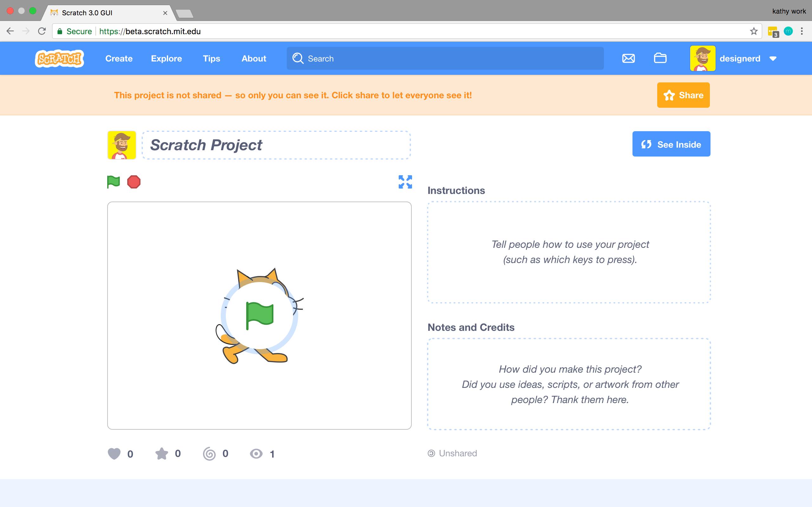Image resolution: width=812 pixels, height=507 pixels.
Task: Click the green flag above the stage
Action: point(114,182)
